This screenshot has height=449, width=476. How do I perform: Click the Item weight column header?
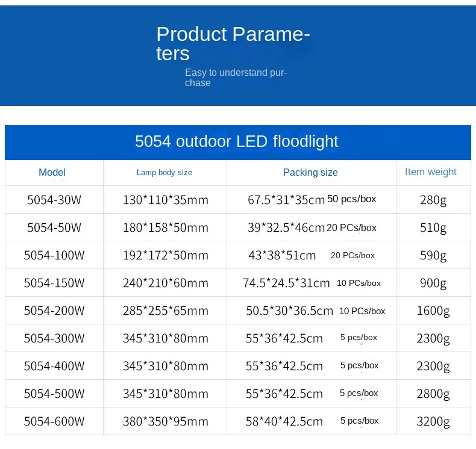click(430, 172)
